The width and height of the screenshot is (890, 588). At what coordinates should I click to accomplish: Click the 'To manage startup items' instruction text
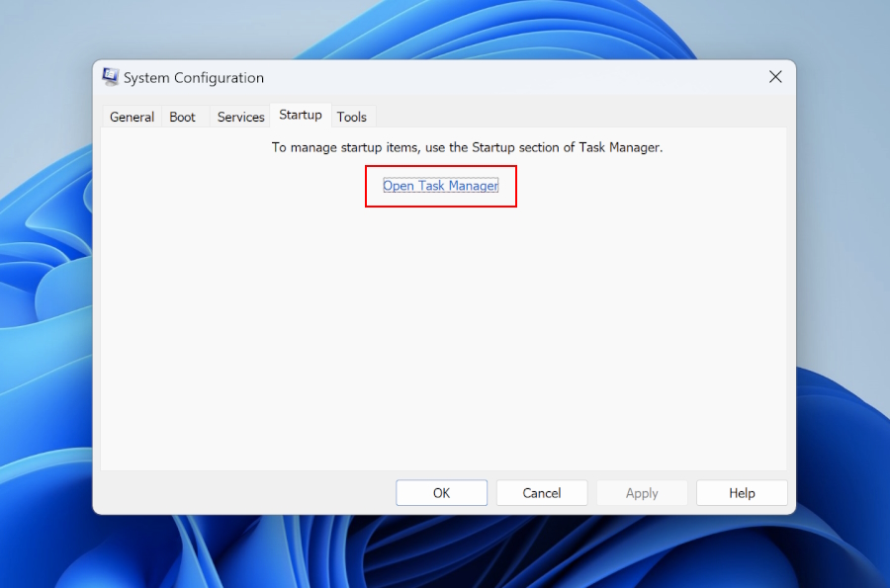click(x=467, y=147)
